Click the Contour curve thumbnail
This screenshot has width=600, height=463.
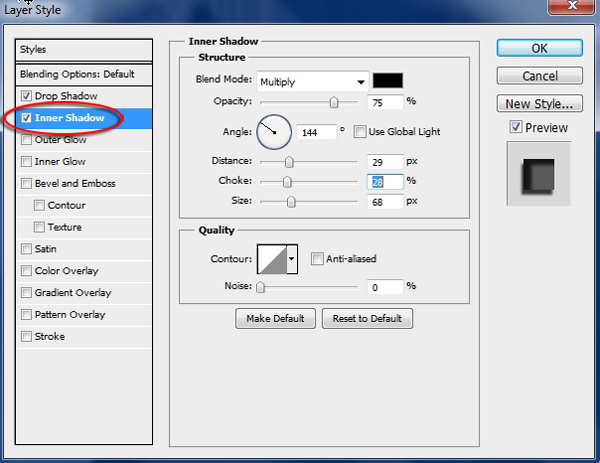[x=272, y=260]
